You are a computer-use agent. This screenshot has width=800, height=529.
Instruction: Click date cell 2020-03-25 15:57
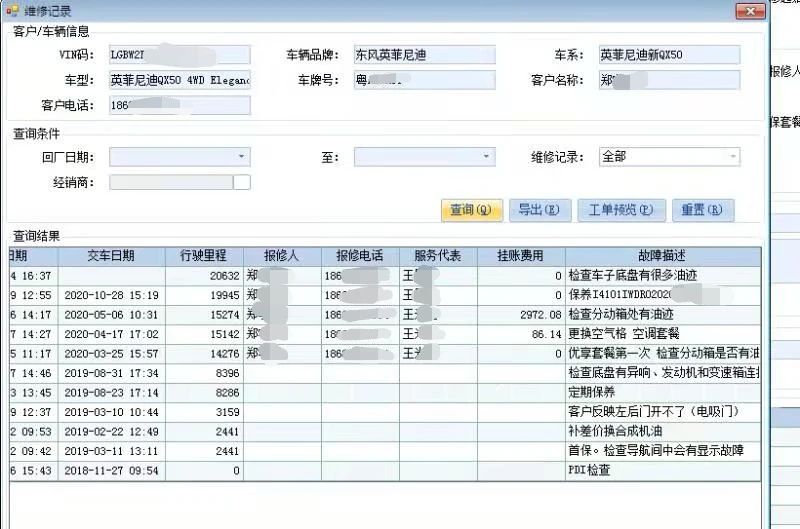coord(112,354)
